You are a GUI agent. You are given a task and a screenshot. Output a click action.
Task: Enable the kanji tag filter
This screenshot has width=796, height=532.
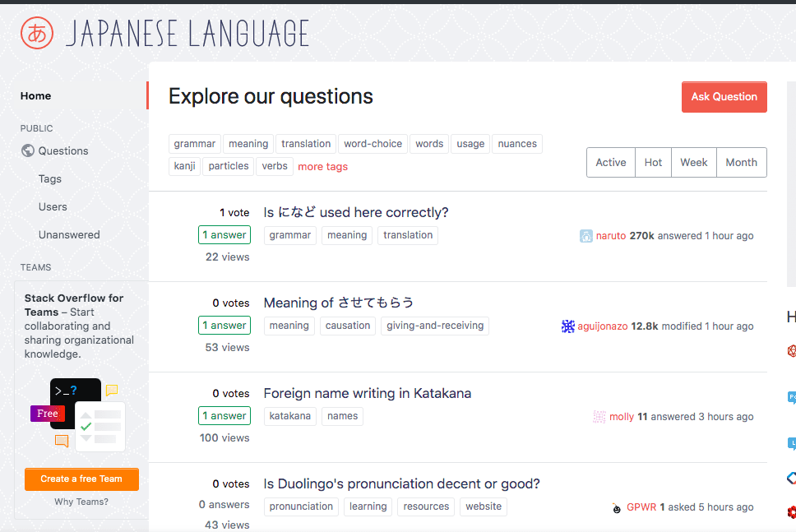pyautogui.click(x=184, y=165)
